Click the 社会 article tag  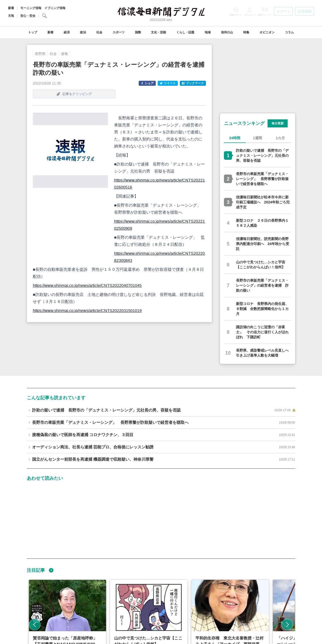pyautogui.click(x=53, y=54)
